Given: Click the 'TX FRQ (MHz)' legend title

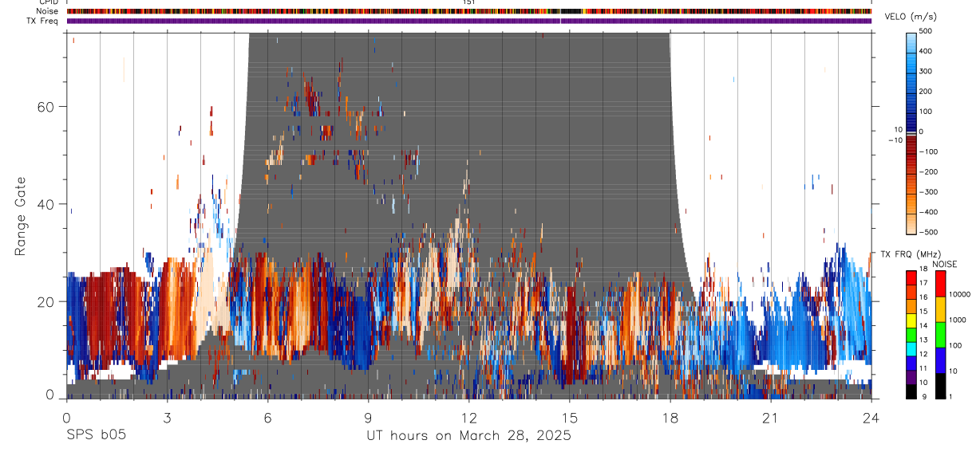Looking at the screenshot, I should click(910, 254).
